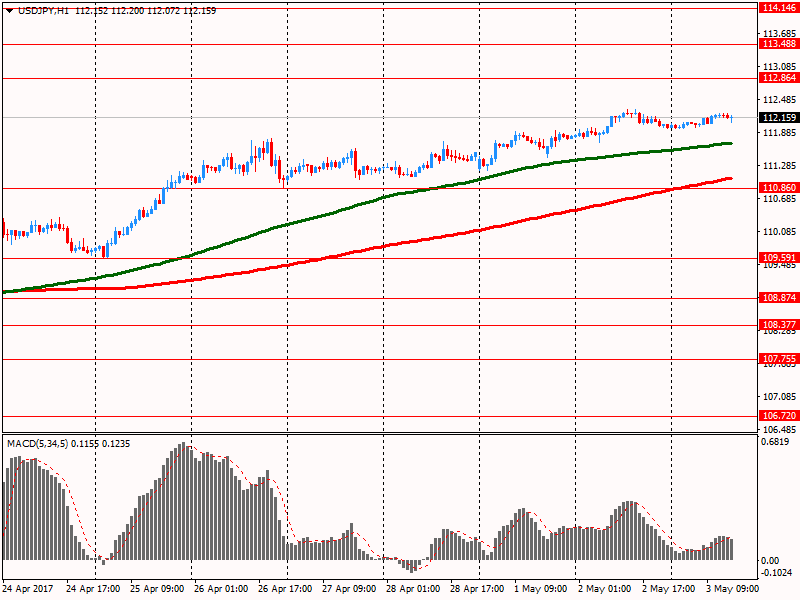800x600 pixels.
Task: Select the 112.864 price level label
Action: (779, 78)
